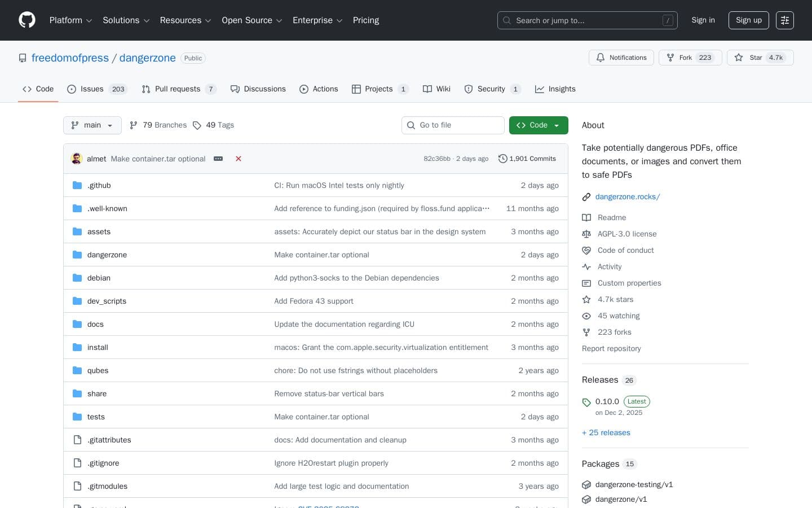Open the .well-known folder icon
The width and height of the screenshot is (812, 508).
77,208
